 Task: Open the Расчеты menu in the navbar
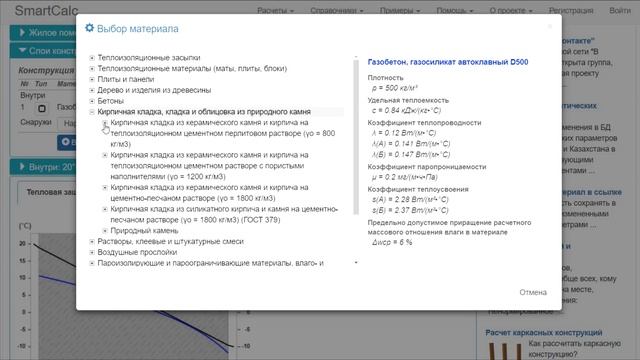click(x=275, y=11)
